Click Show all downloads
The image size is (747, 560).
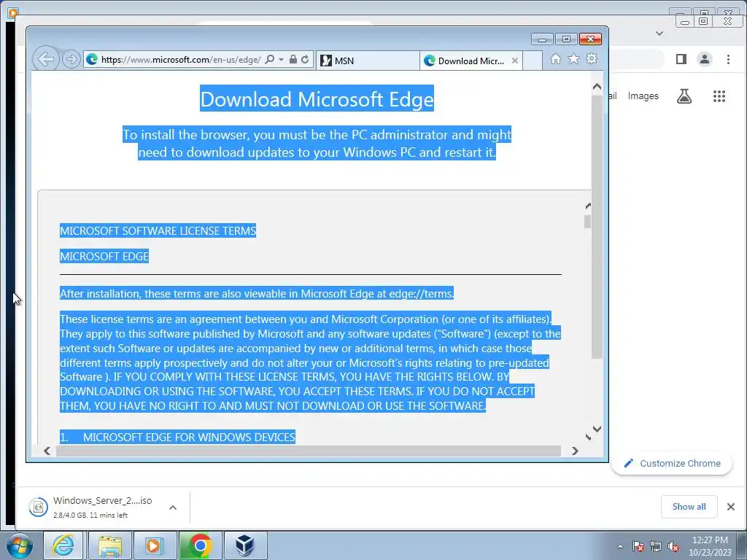click(689, 507)
